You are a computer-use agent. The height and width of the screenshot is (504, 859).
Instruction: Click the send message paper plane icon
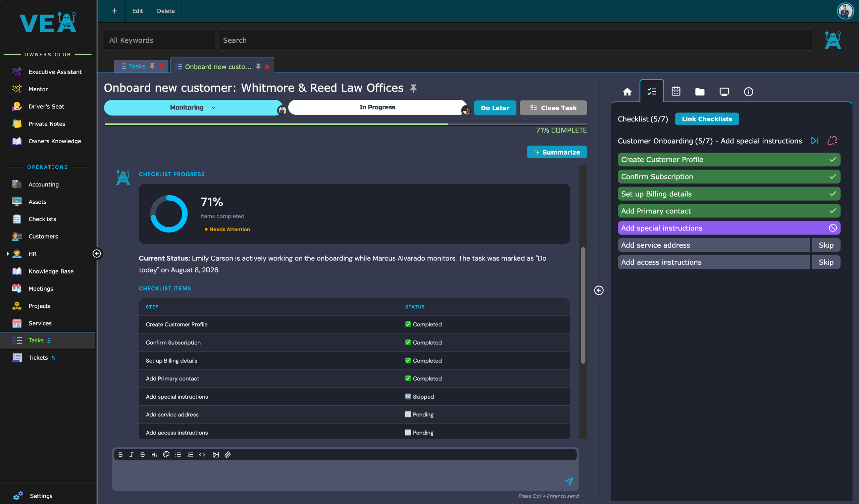pyautogui.click(x=569, y=481)
